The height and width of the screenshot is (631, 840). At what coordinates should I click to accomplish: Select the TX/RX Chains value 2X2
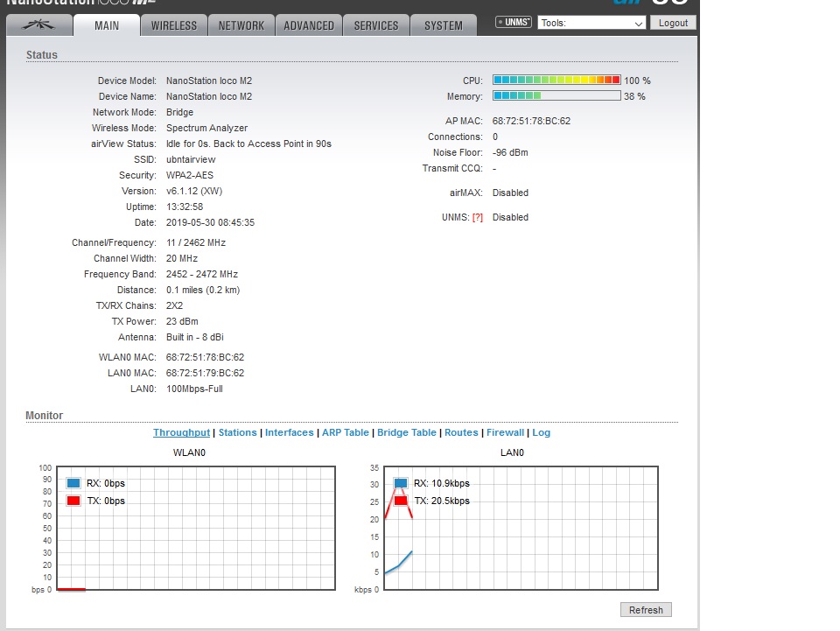click(174, 305)
